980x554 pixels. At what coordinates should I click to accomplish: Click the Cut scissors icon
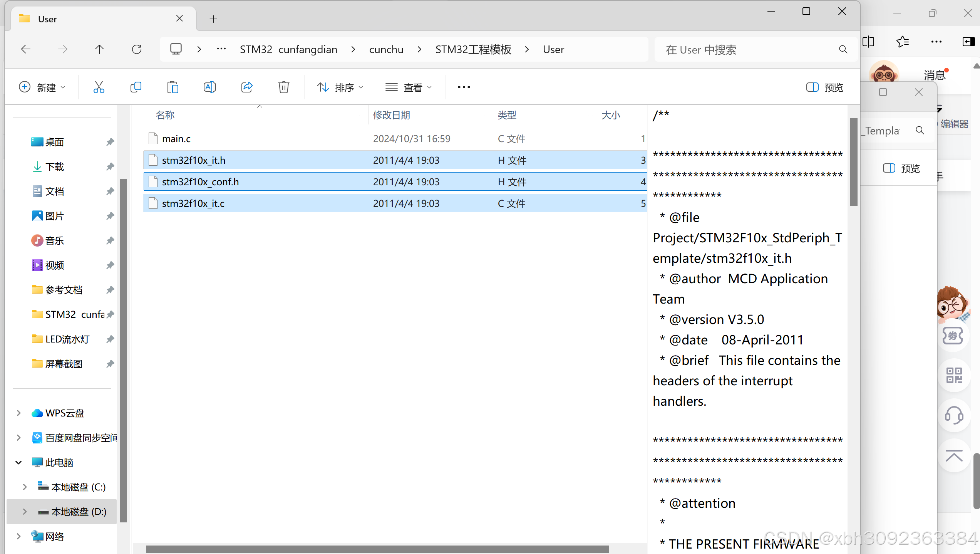point(99,87)
